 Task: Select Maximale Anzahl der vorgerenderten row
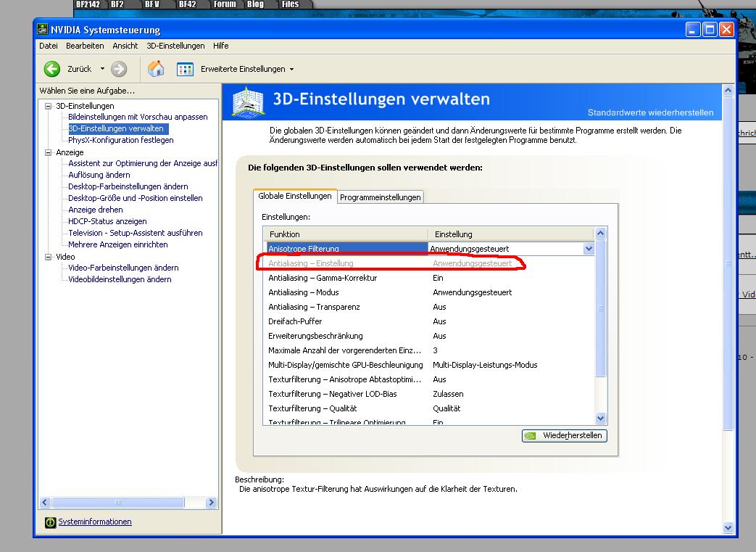[430, 350]
